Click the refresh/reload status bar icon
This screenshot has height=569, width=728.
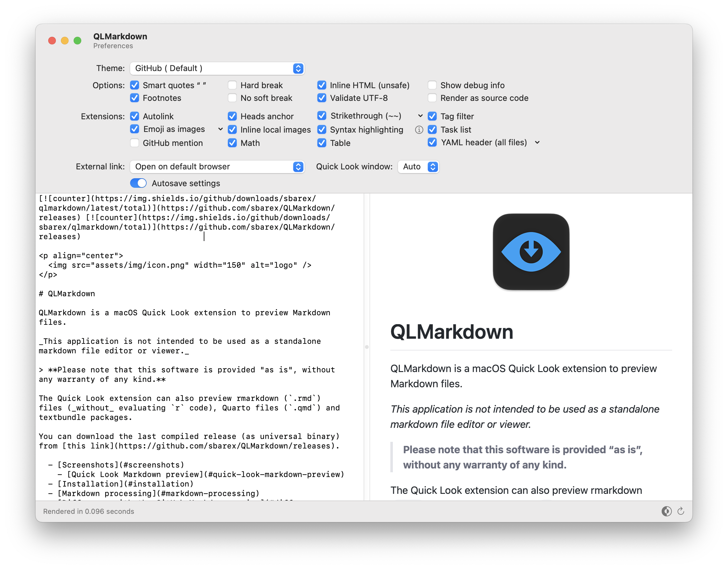(x=681, y=511)
